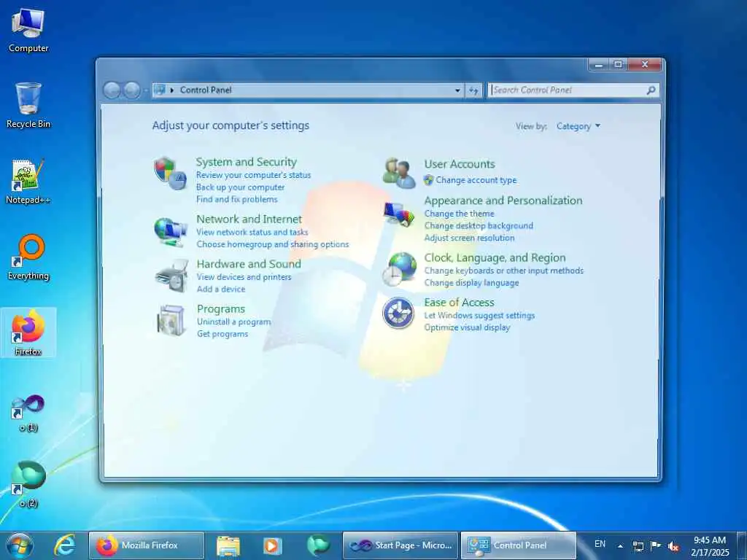Open Action Center flag tray icon
747x560 pixels.
pos(656,545)
